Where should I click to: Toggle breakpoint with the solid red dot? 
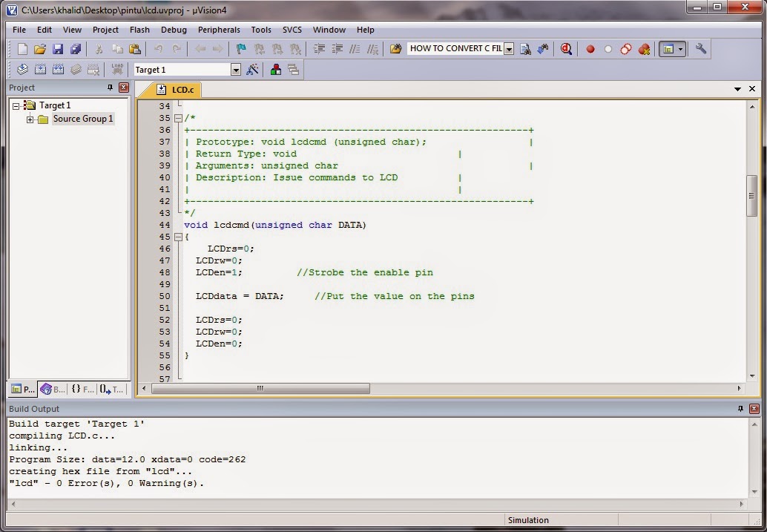pos(590,49)
